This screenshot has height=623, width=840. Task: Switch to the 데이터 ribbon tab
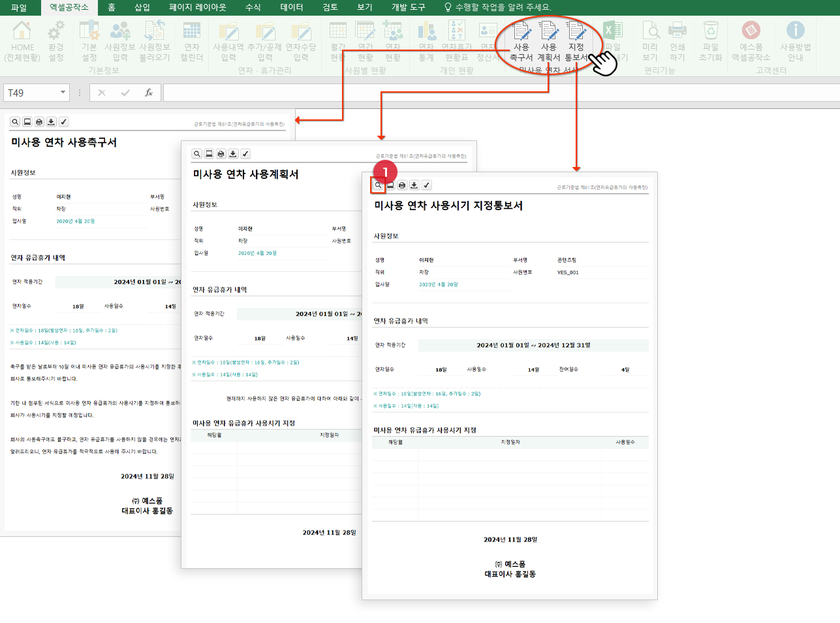click(x=292, y=7)
